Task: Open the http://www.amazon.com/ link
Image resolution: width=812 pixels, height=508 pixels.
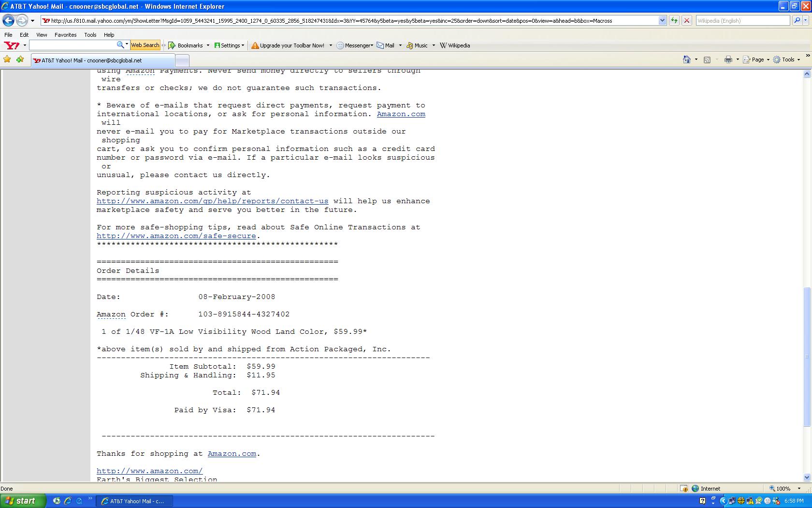Action: click(149, 471)
